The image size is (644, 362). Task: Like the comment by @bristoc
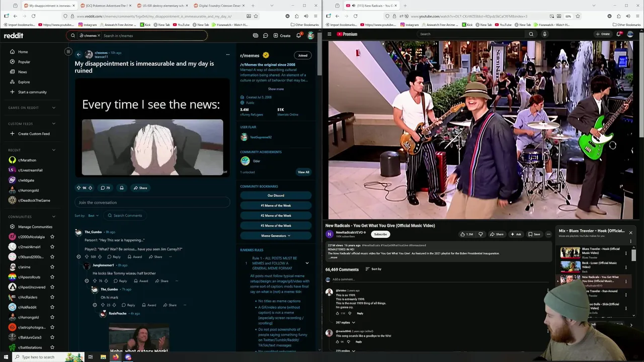click(338, 313)
